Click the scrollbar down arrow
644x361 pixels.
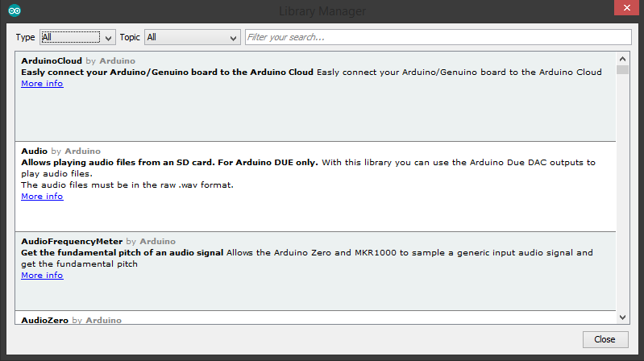point(623,317)
